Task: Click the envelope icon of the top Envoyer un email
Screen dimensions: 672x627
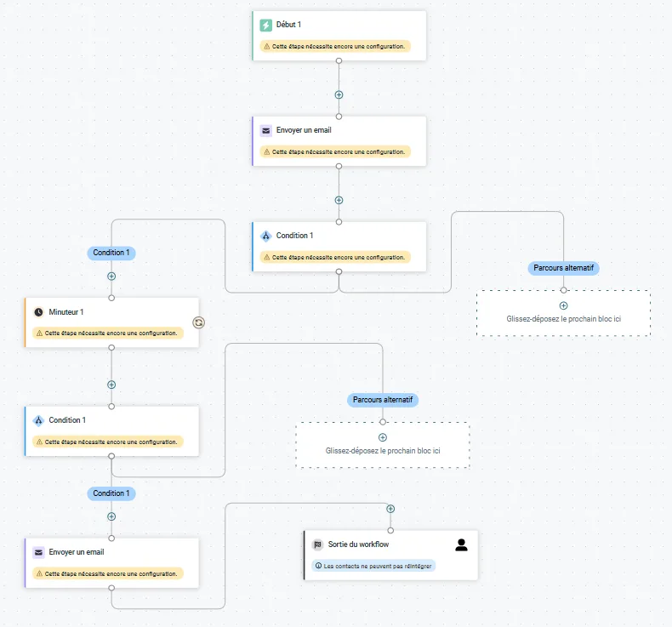Action: (265, 130)
